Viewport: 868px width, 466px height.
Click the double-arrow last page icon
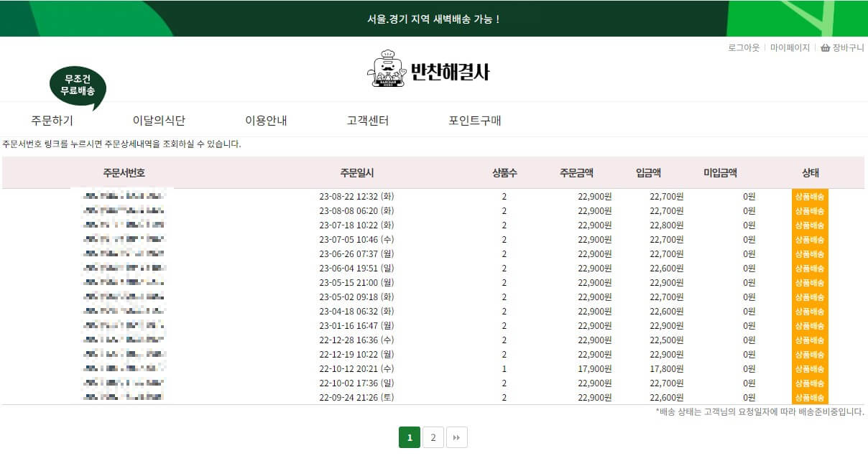point(457,437)
